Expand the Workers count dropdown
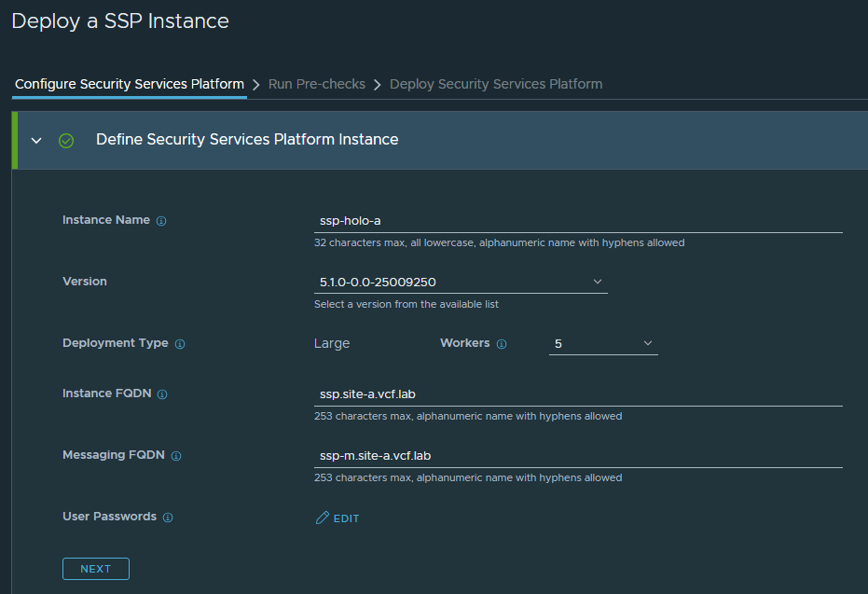 click(x=603, y=344)
